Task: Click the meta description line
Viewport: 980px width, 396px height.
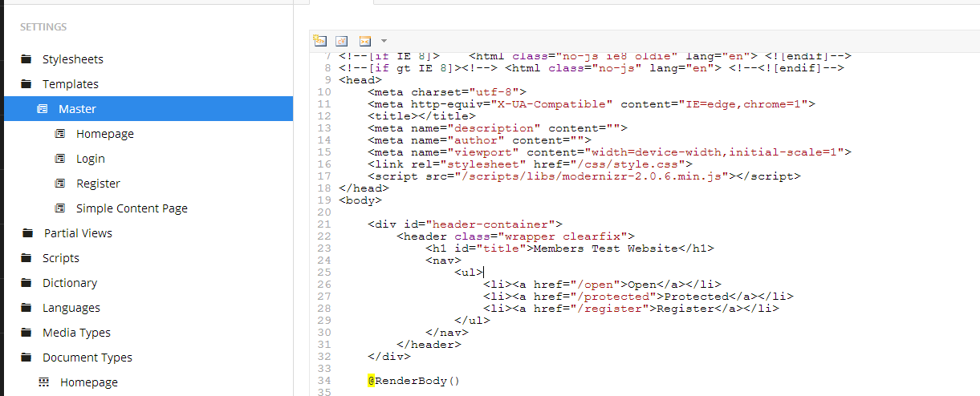Action: [x=498, y=128]
